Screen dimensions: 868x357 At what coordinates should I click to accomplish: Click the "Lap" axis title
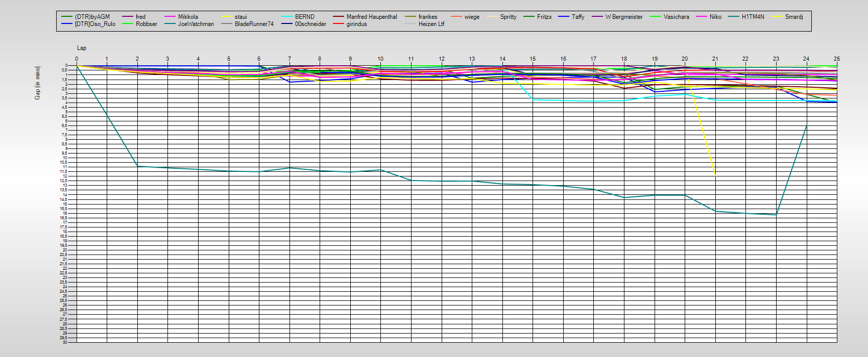(x=82, y=48)
